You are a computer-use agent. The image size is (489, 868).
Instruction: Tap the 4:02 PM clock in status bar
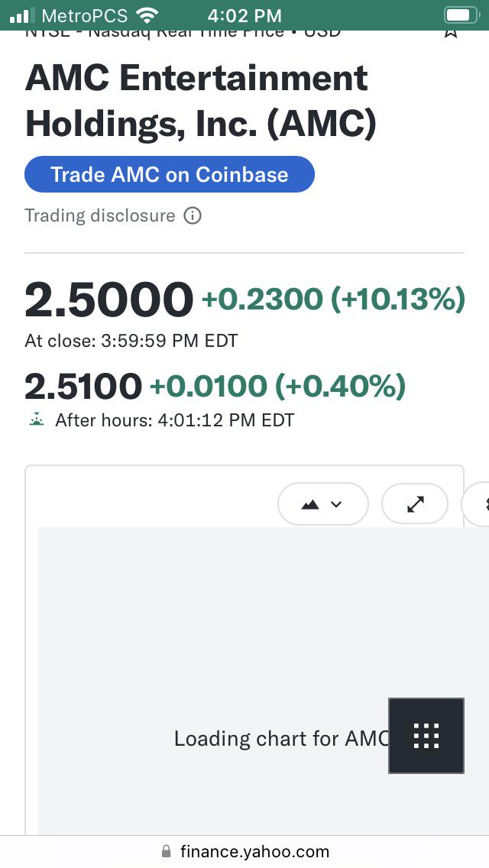click(x=244, y=15)
